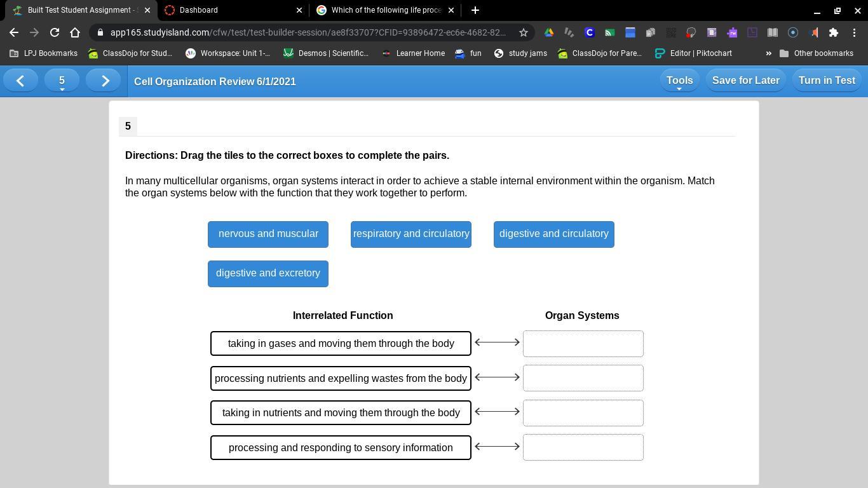Open the study jams bookmark

520,53
